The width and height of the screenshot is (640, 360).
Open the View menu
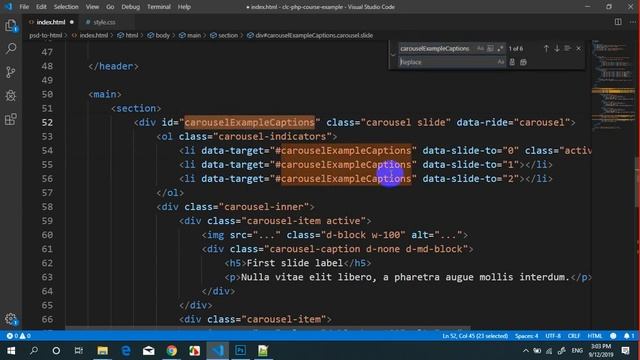click(92, 7)
